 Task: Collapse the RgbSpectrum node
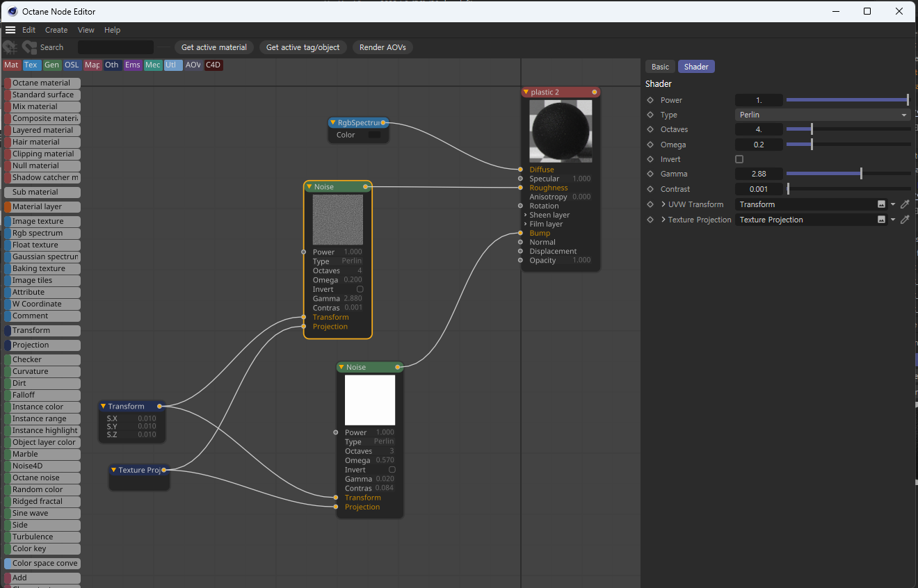[332, 122]
